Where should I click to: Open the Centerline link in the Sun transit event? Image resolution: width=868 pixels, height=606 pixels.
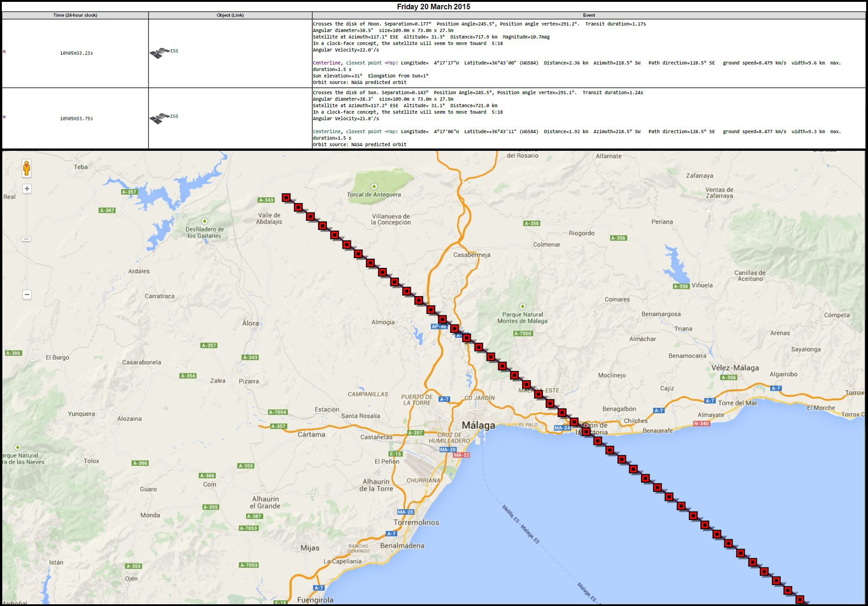tap(327, 132)
